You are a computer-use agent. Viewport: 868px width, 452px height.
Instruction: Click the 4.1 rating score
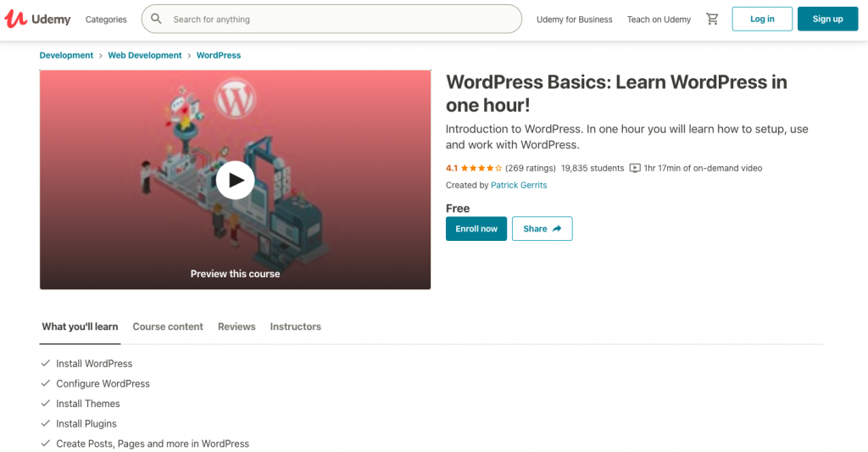(x=452, y=169)
